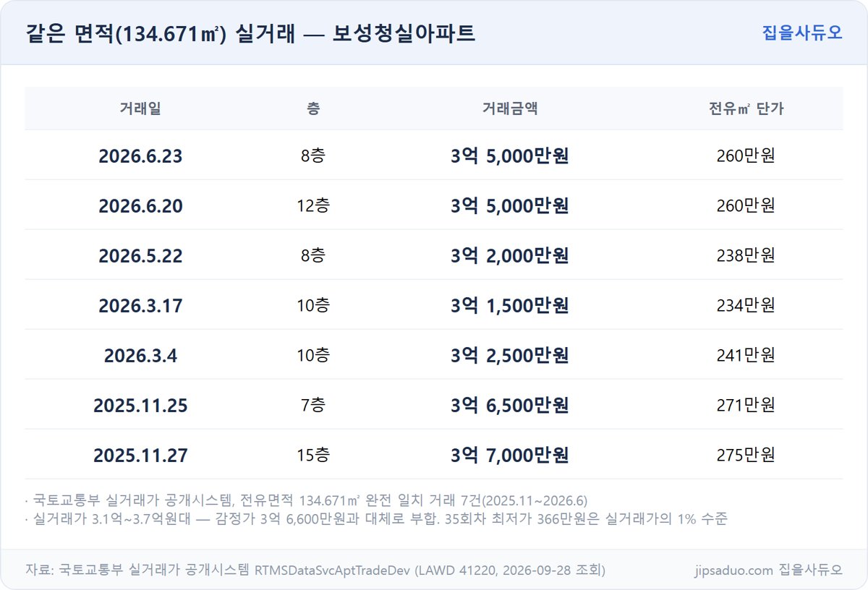The width and height of the screenshot is (868, 590).
Task: Click 8층 in the 2026.5.22 row
Action: click(313, 256)
